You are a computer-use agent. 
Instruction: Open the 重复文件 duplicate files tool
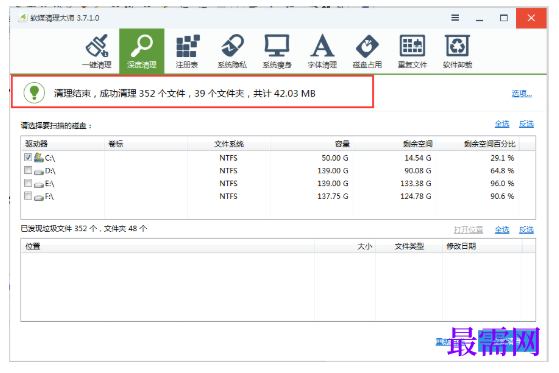coord(412,51)
